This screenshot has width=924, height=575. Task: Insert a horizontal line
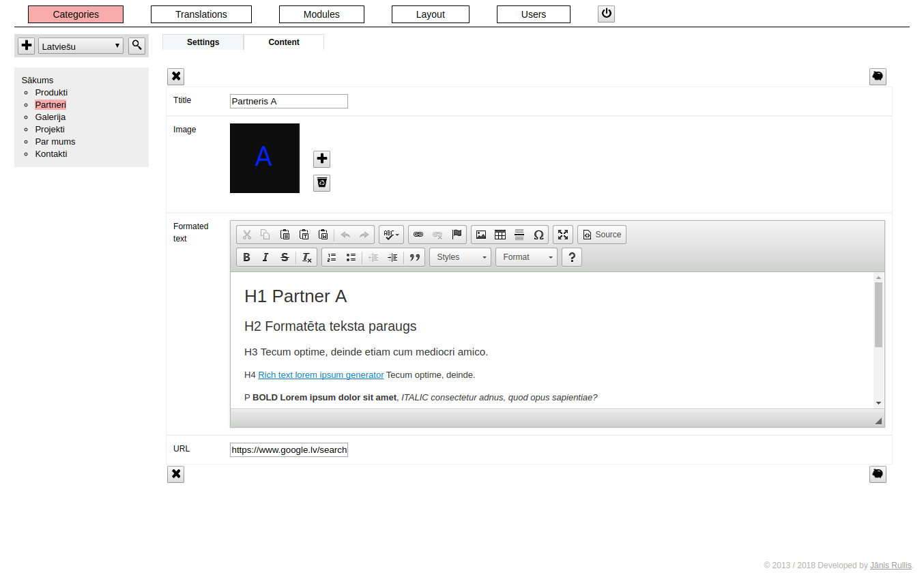(x=519, y=235)
